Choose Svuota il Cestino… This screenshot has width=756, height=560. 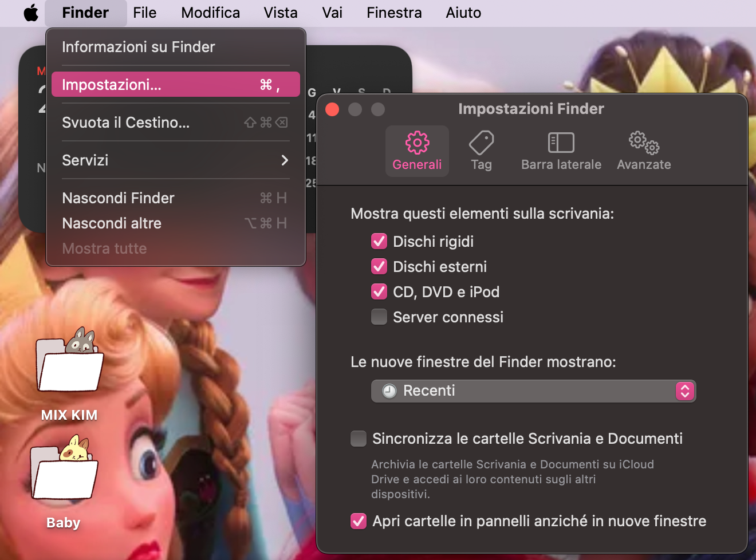176,123
